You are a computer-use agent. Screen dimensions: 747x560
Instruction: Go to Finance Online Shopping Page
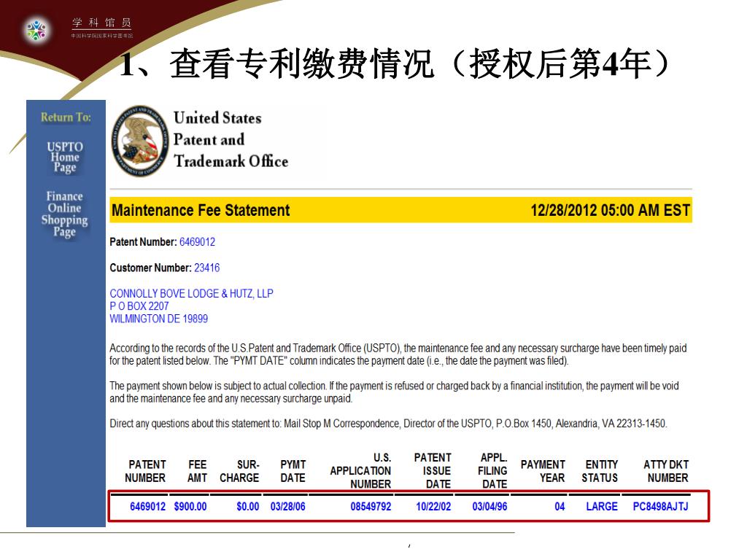(64, 214)
